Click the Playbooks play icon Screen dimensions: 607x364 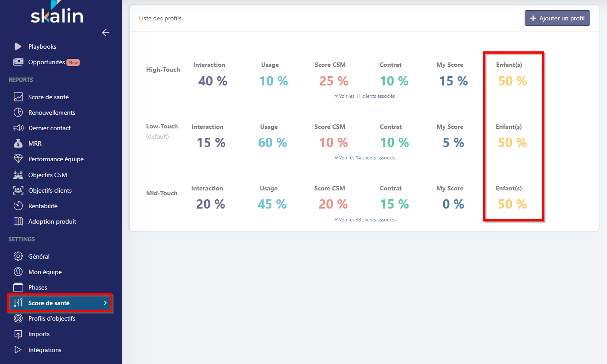pyautogui.click(x=18, y=46)
